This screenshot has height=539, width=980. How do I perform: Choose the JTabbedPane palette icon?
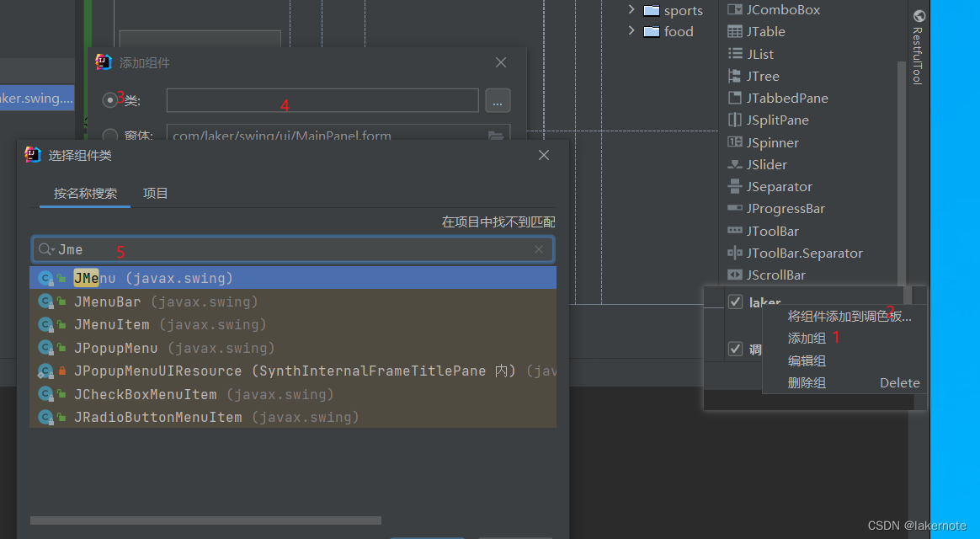pos(735,98)
